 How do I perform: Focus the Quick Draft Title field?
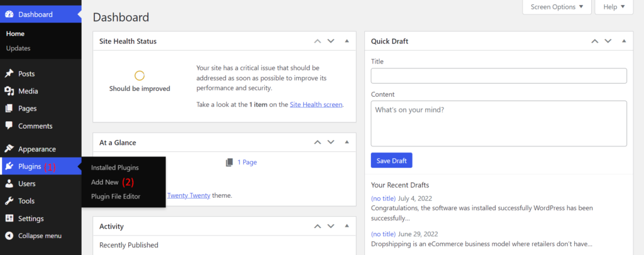pyautogui.click(x=499, y=76)
